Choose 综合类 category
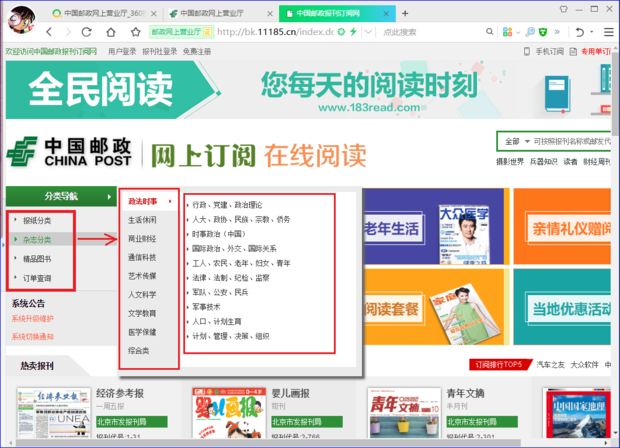 [138, 351]
